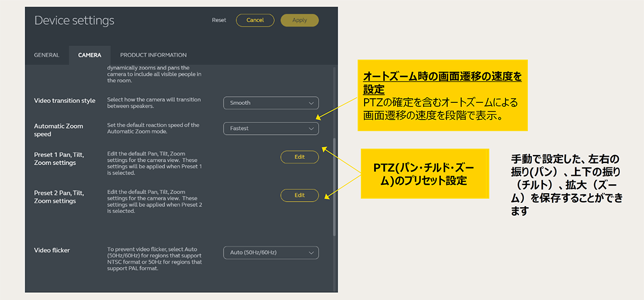This screenshot has width=644, height=300.
Task: Click description 'Set the default reaction speed'
Action: 153,129
